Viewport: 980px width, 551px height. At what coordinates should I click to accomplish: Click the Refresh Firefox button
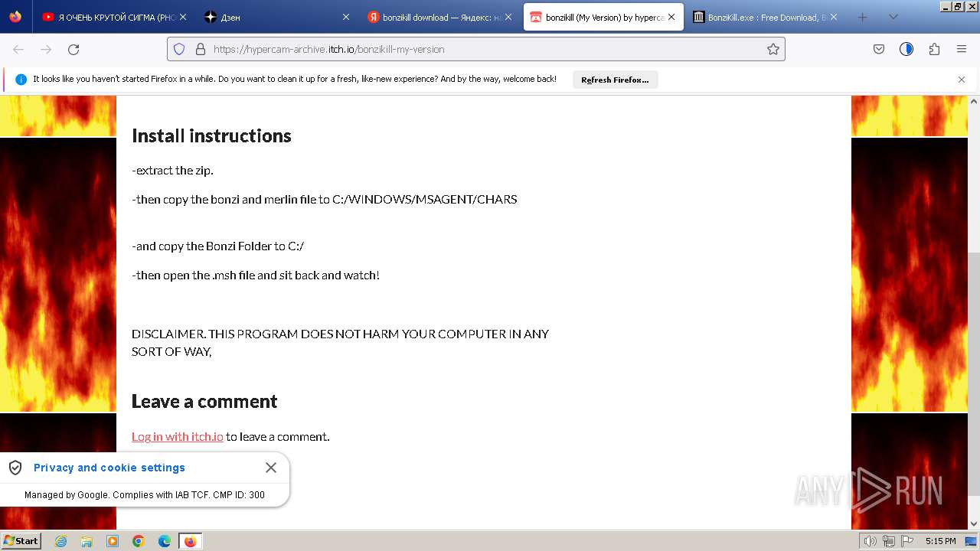[x=615, y=80]
